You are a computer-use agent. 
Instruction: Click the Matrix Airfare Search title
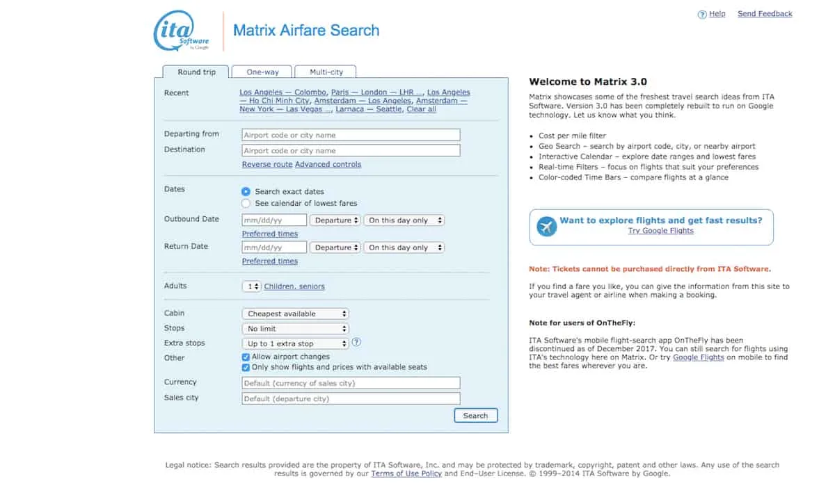pos(306,31)
